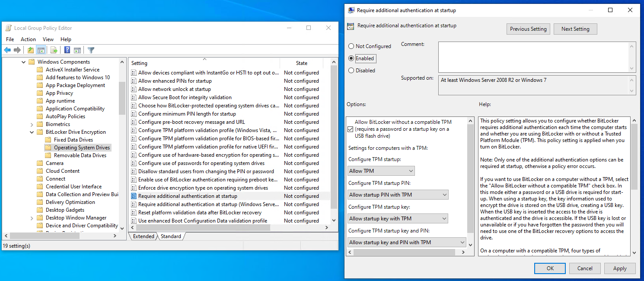Image resolution: width=644 pixels, height=281 pixels.
Task: Click the policy icon beside 'Enforce drive encryption type'
Action: click(x=134, y=188)
